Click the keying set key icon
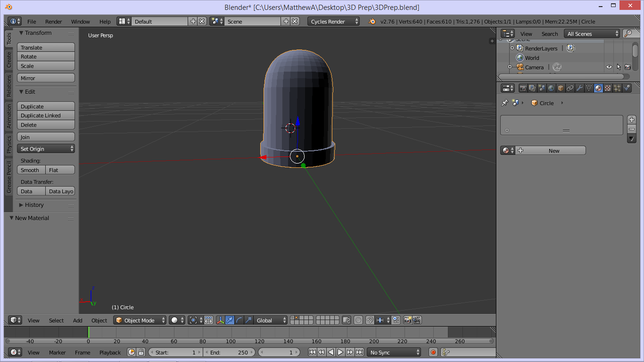This screenshot has height=362, width=644. [x=445, y=352]
